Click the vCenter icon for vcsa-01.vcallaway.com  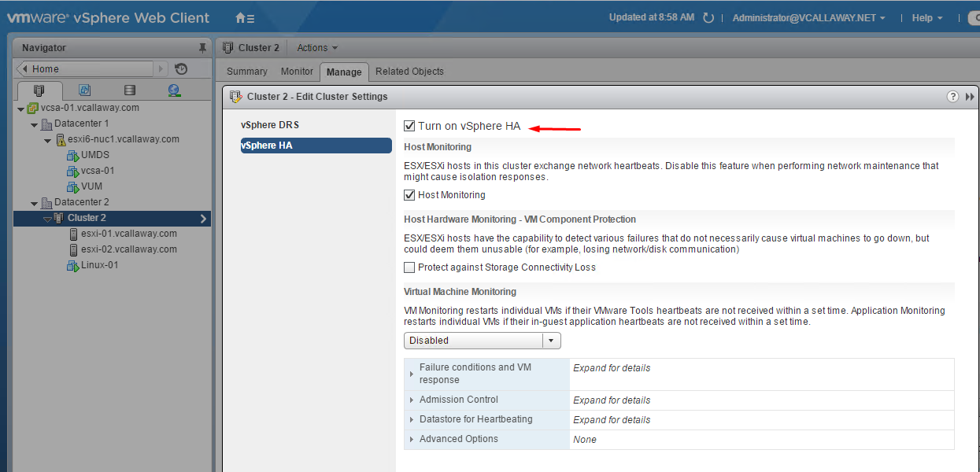pyautogui.click(x=33, y=108)
